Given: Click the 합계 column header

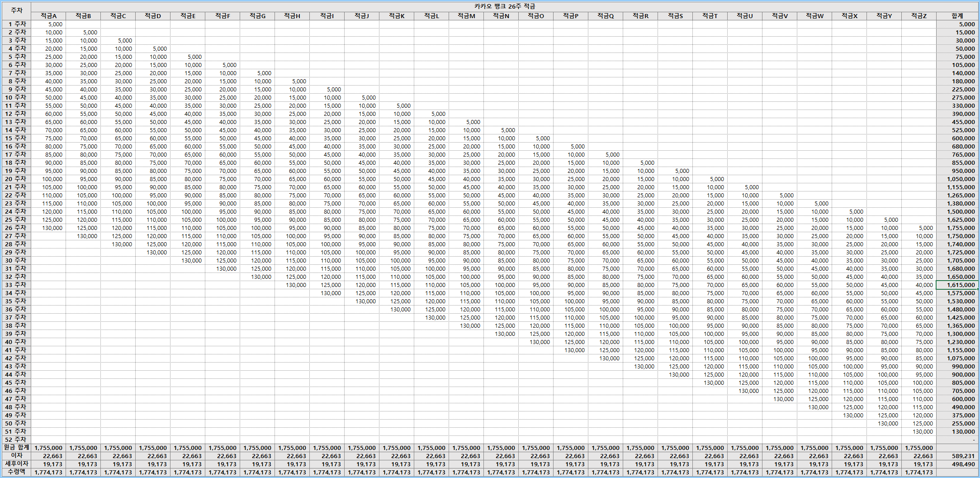Looking at the screenshot, I should coord(957,16).
